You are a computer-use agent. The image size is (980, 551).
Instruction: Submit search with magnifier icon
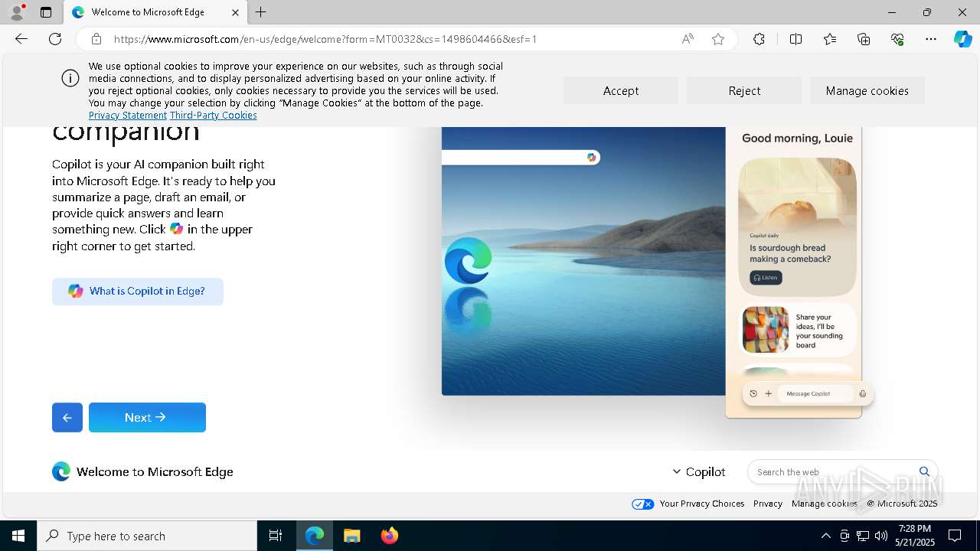click(924, 471)
